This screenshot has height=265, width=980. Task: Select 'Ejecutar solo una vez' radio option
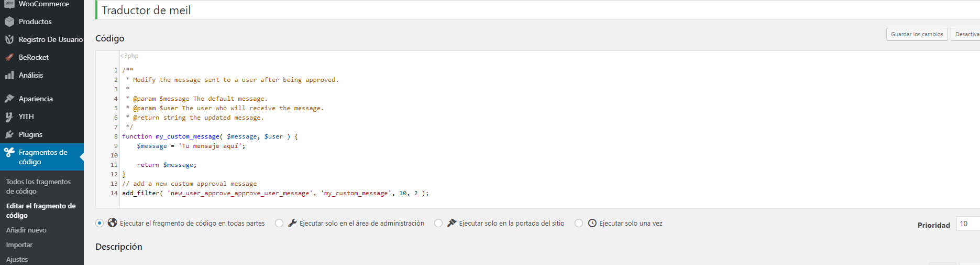tap(579, 223)
